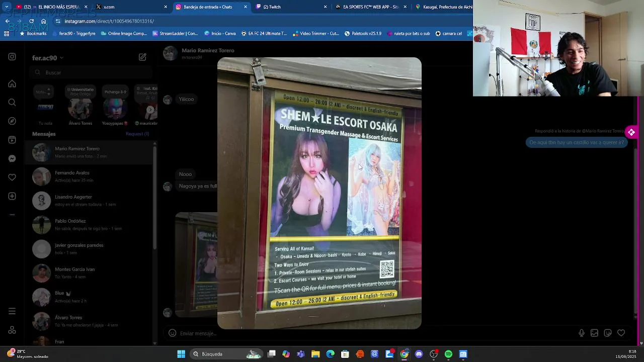Screen dimensions: 644x362
Task: Open the hamburger More menu icon
Action: pyautogui.click(x=12, y=311)
